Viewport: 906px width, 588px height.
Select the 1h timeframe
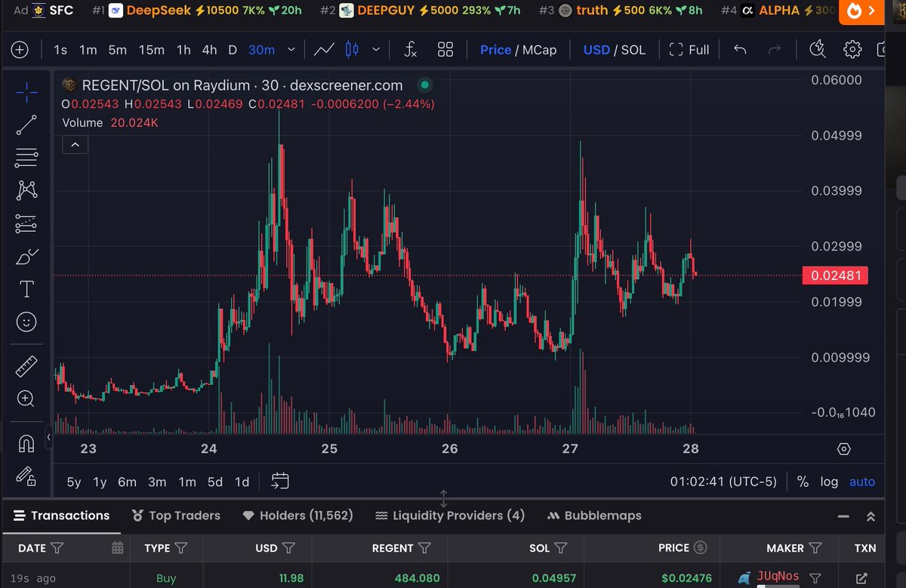click(x=183, y=50)
